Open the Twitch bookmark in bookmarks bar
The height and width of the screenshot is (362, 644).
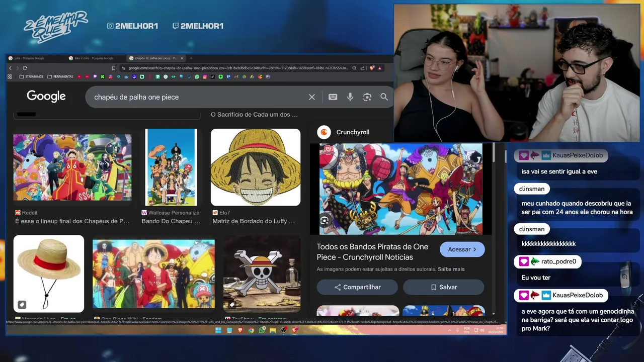(x=95, y=76)
